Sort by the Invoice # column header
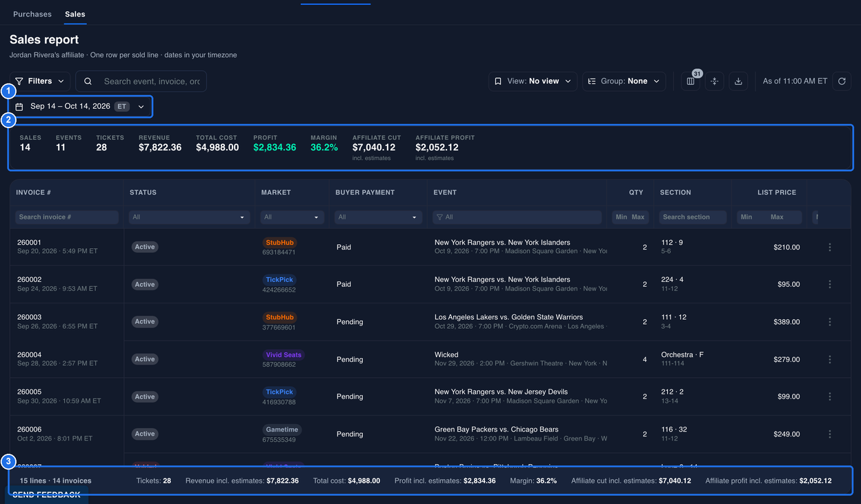This screenshot has width=861, height=504. click(x=34, y=192)
